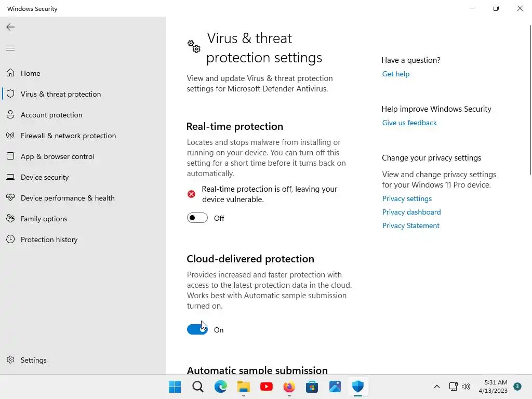Launch Microsoft Edge from taskbar
Viewport: 532px width, 399px height.
[220, 387]
